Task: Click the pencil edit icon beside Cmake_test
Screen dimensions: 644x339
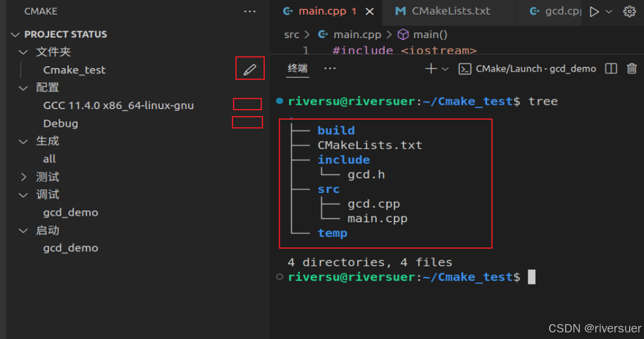Action: [x=250, y=70]
